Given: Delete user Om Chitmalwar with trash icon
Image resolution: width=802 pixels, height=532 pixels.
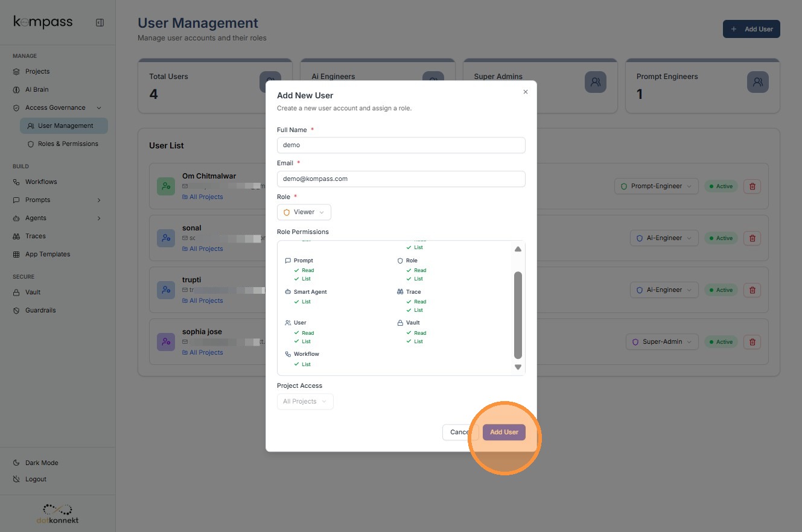Looking at the screenshot, I should point(752,186).
